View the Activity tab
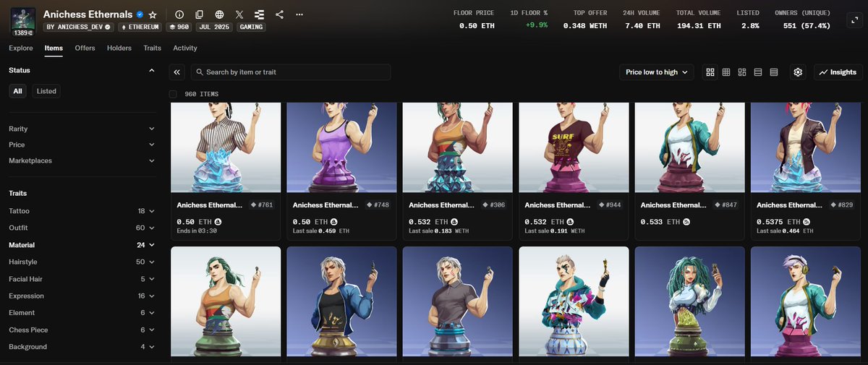 (185, 48)
